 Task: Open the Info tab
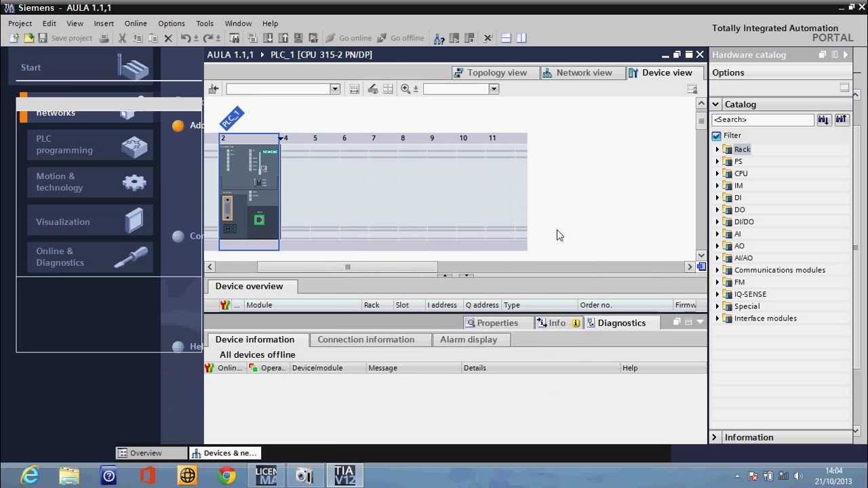557,323
